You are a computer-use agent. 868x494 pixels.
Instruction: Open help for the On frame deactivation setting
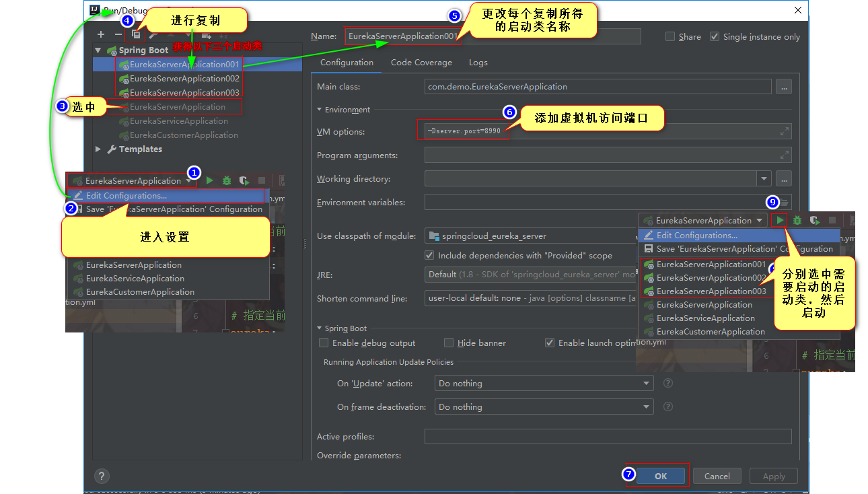click(x=668, y=407)
